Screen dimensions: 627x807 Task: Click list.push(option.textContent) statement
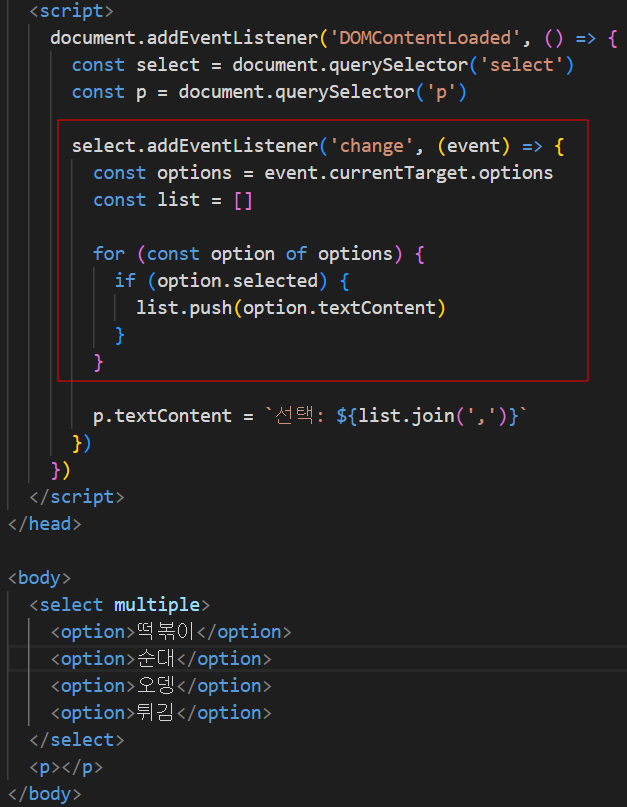[x=291, y=308]
